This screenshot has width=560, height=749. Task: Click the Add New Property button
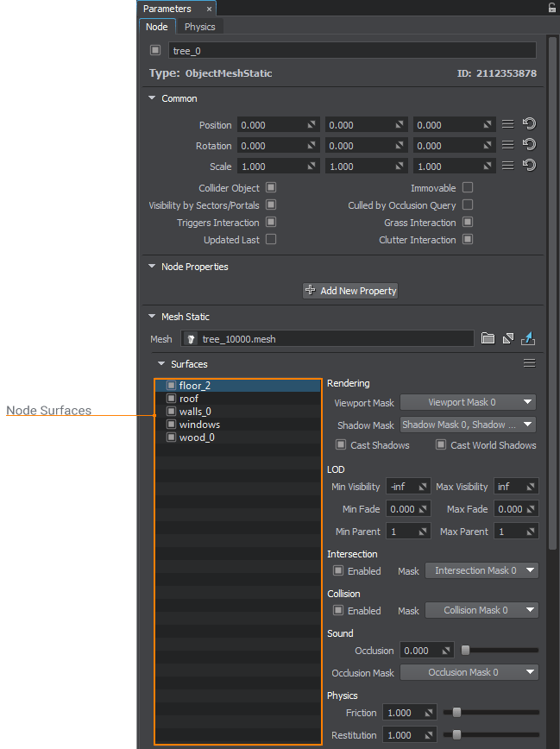point(350,291)
